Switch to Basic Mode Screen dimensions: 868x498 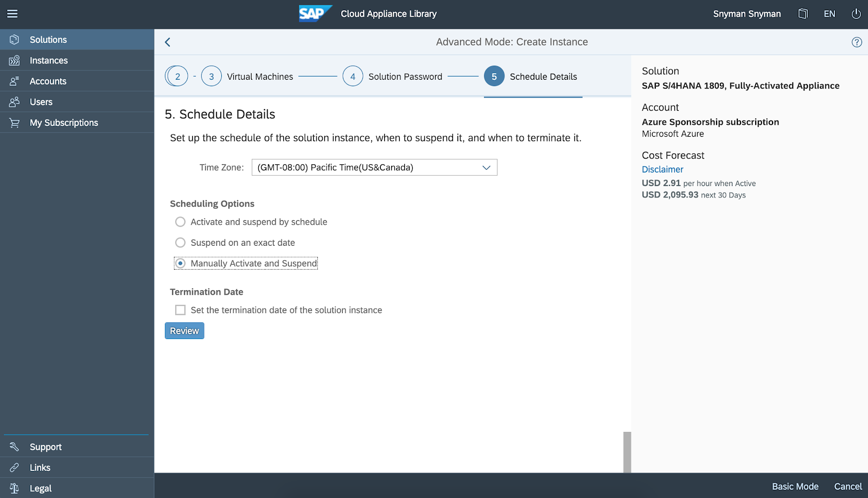coord(795,487)
